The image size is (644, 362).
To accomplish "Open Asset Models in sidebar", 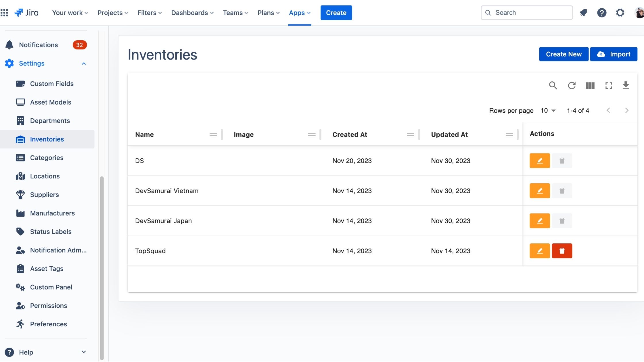I will 51,102.
